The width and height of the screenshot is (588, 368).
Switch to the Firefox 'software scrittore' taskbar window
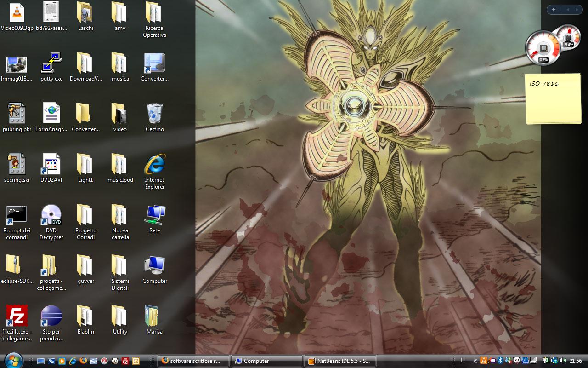[x=194, y=361]
